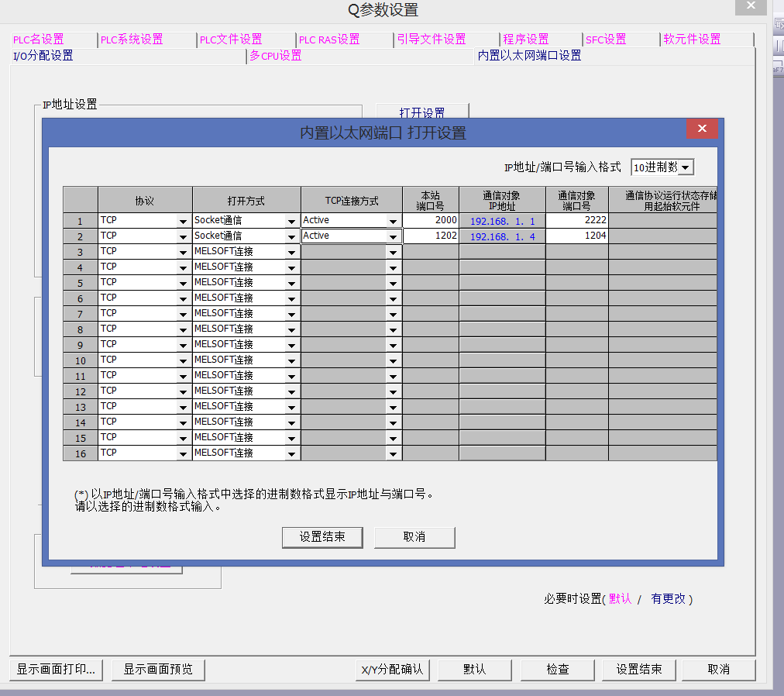Viewport: 784px width, 696px height.
Task: Switch to PLC系统设置 tab
Action: point(132,40)
